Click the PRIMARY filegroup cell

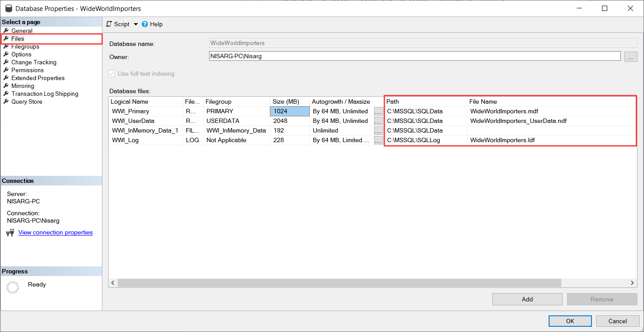pyautogui.click(x=237, y=111)
